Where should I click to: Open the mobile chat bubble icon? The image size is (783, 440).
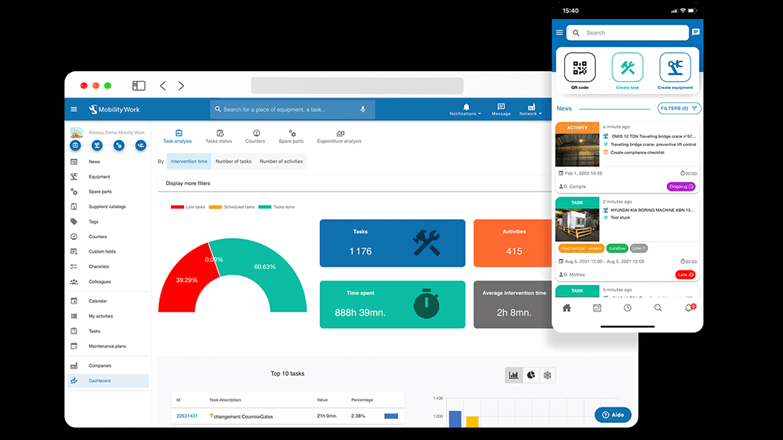click(x=695, y=32)
